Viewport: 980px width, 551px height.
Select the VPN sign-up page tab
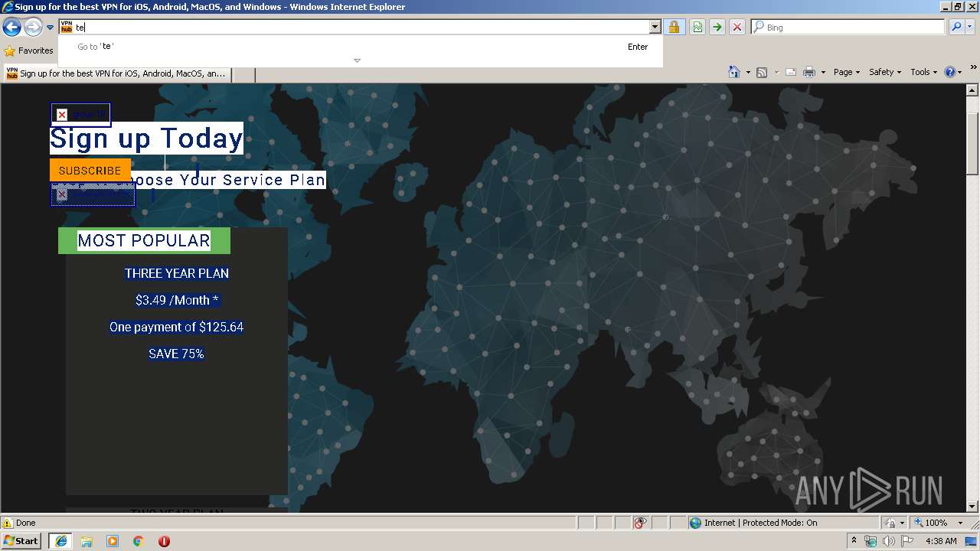[118, 74]
